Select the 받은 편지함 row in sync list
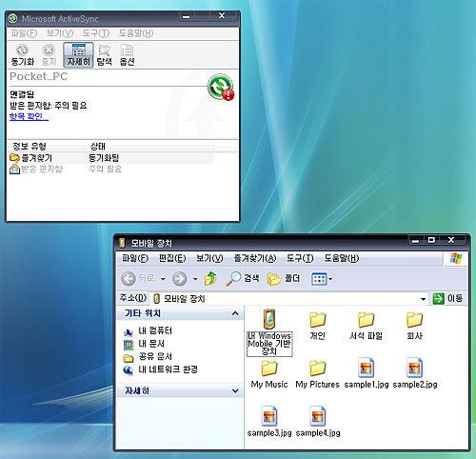Screen dimensions: 476x459 click(111, 169)
